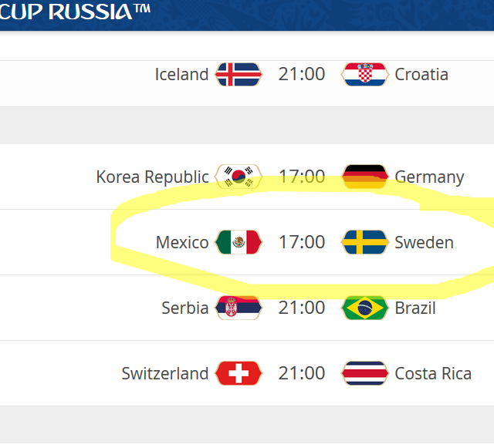Open the Iceland team link
Viewport: 494px width, 448px height.
pyautogui.click(x=181, y=75)
